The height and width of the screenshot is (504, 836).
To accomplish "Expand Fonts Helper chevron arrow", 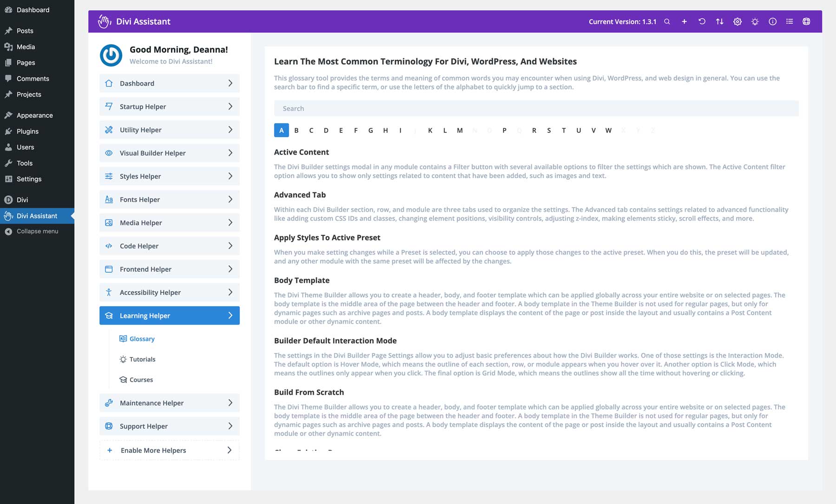I will click(x=230, y=199).
